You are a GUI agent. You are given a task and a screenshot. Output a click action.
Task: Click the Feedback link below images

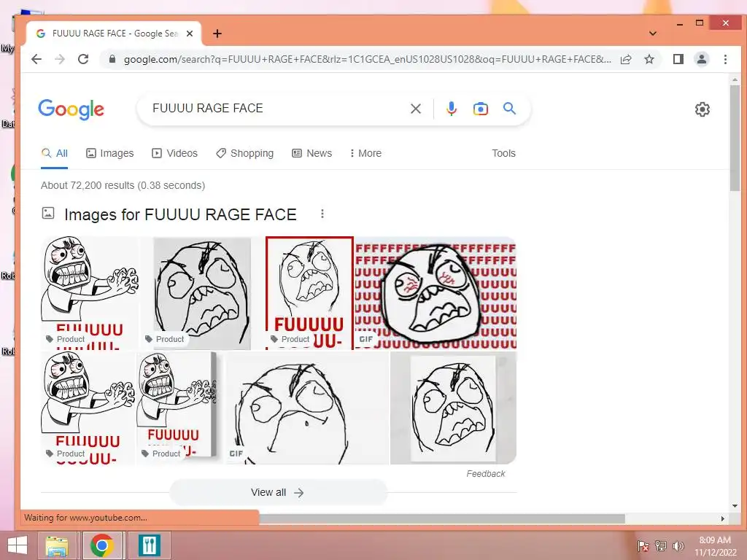point(485,474)
